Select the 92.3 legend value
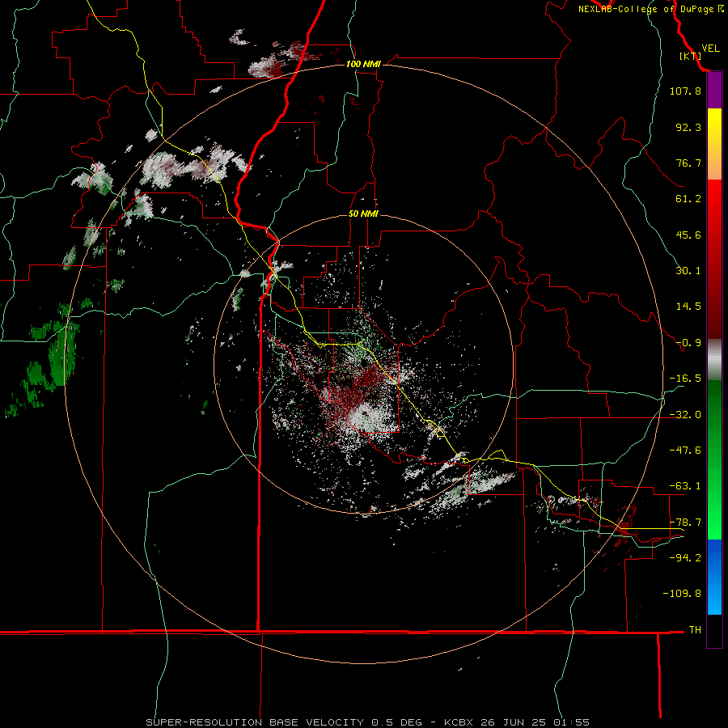Image resolution: width=728 pixels, height=728 pixels. pos(688,127)
